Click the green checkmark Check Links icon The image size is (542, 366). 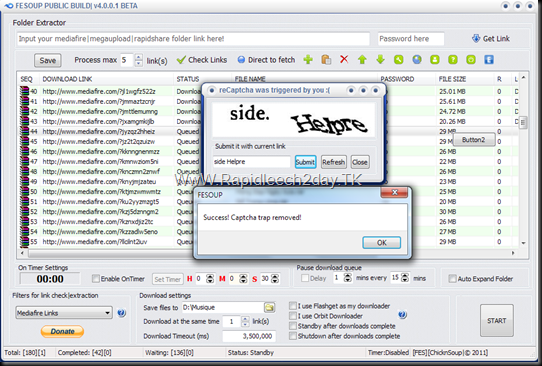point(181,60)
